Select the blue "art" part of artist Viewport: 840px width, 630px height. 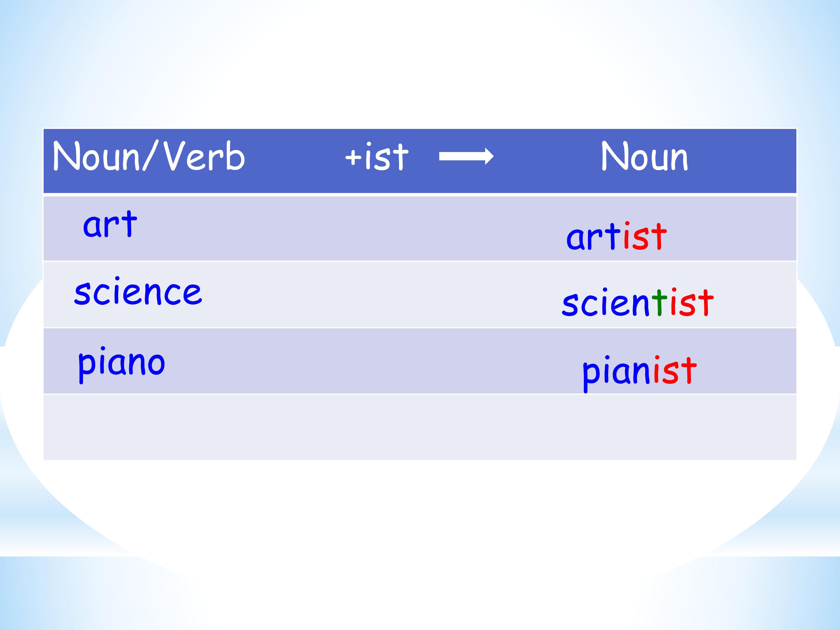click(593, 237)
